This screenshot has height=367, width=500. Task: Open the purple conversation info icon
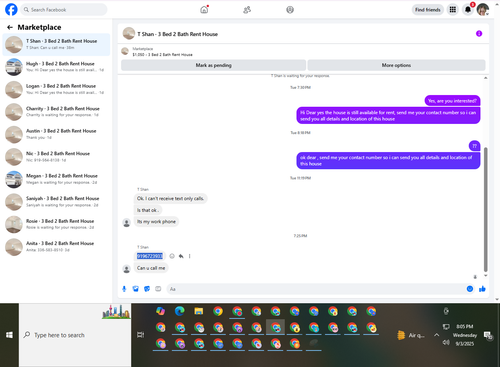coord(479,34)
